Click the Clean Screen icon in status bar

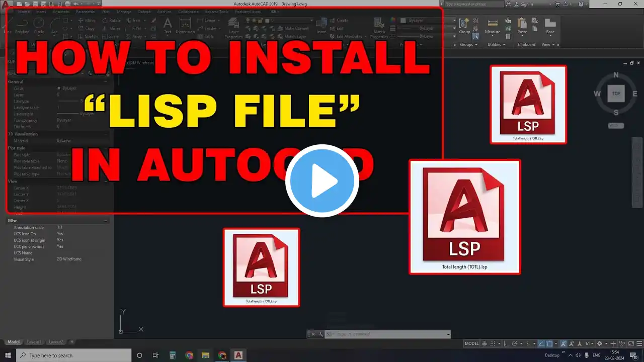click(631, 343)
